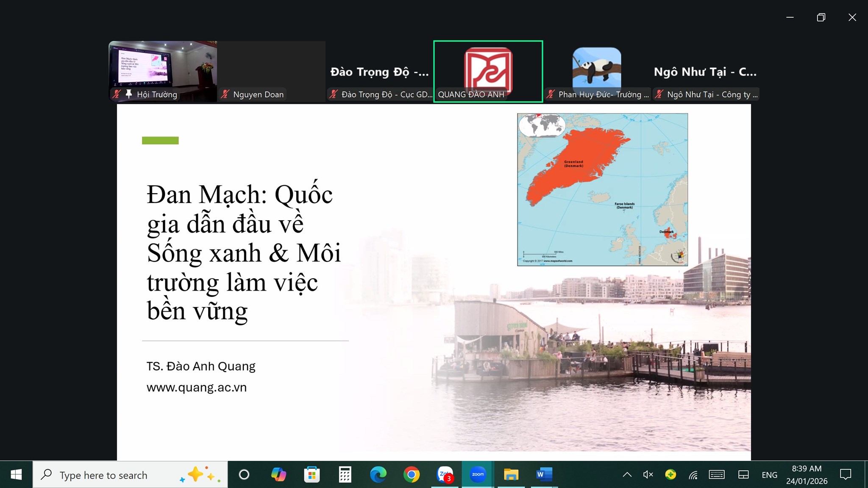This screenshot has height=488, width=868.
Task: Open the Windows Start menu
Action: (x=16, y=474)
